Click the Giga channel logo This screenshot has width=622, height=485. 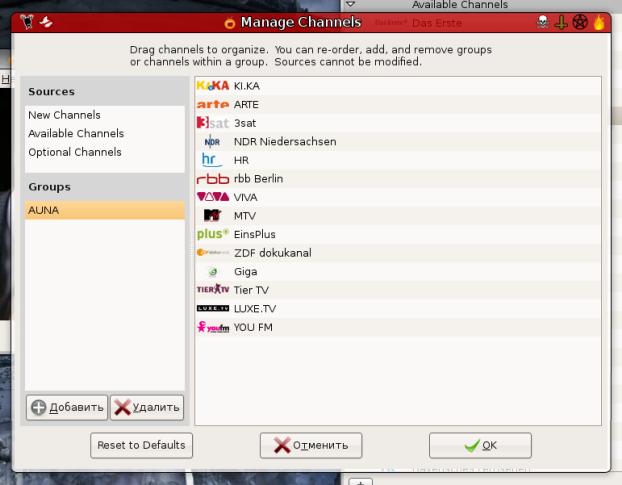pyautogui.click(x=213, y=272)
